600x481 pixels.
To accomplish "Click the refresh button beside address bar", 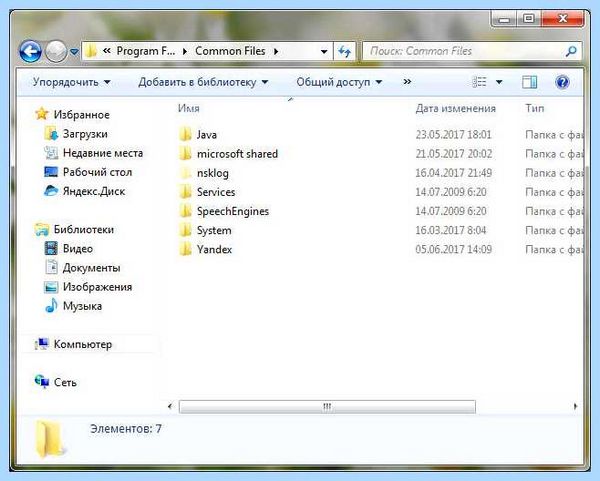I will (345, 51).
